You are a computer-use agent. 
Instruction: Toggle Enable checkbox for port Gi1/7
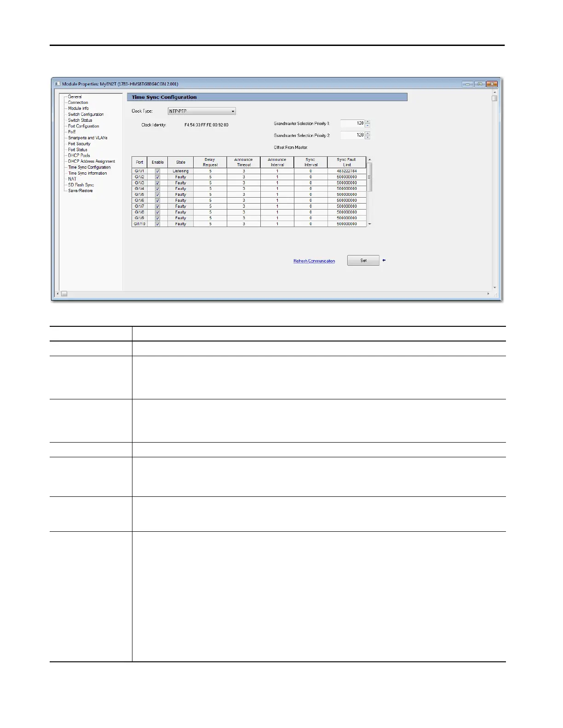click(x=157, y=206)
